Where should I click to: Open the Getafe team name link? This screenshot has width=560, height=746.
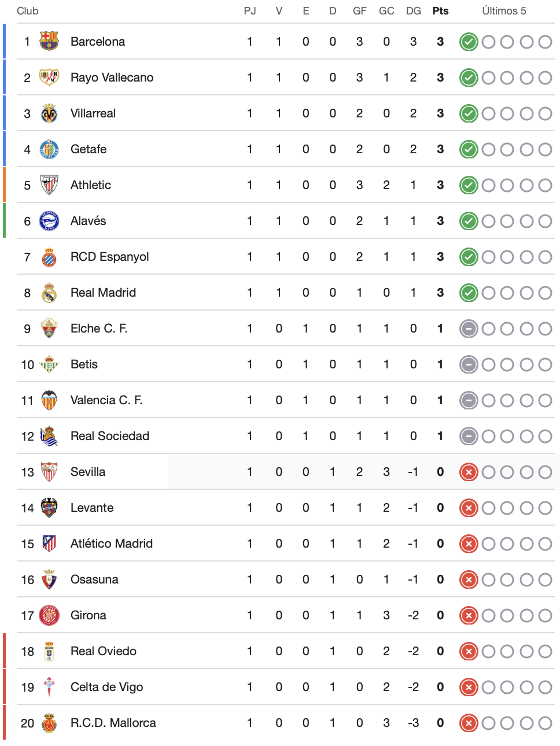click(x=89, y=149)
